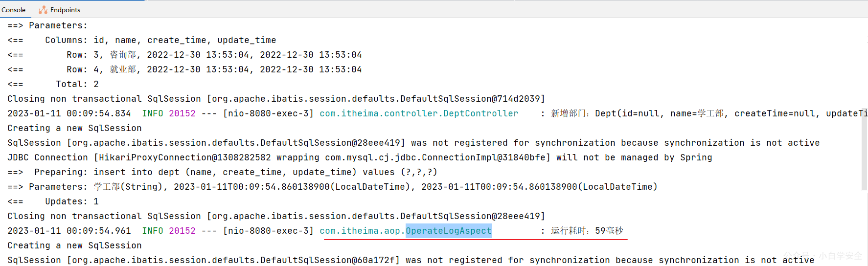Screen dimensions: 868x266
Task: Click the Row 4 就业部 result line
Action: coord(184,69)
